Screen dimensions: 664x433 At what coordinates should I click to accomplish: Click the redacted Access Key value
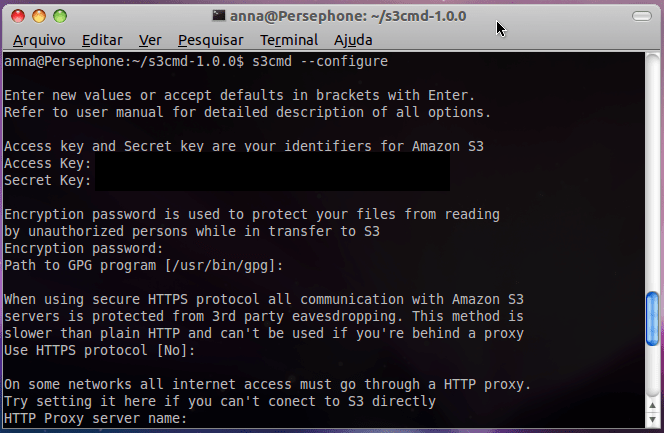pyautogui.click(x=270, y=163)
